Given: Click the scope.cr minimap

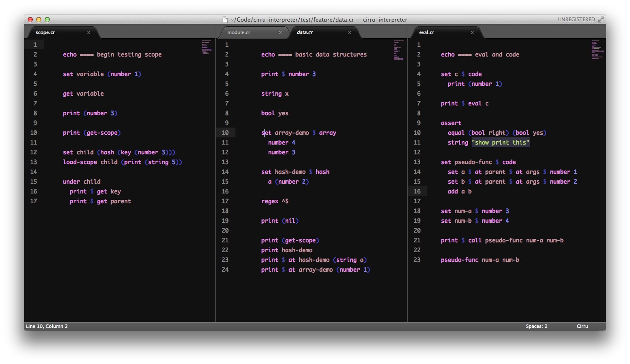Looking at the screenshot, I should coord(207,47).
